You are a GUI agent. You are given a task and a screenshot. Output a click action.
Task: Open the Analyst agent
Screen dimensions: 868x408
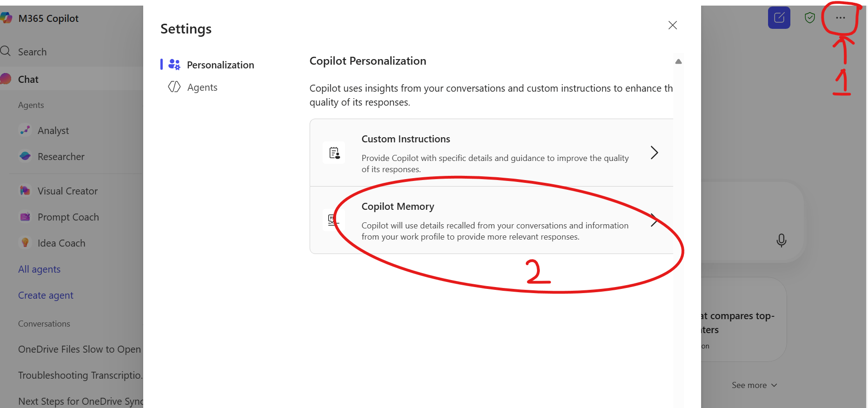click(x=53, y=131)
